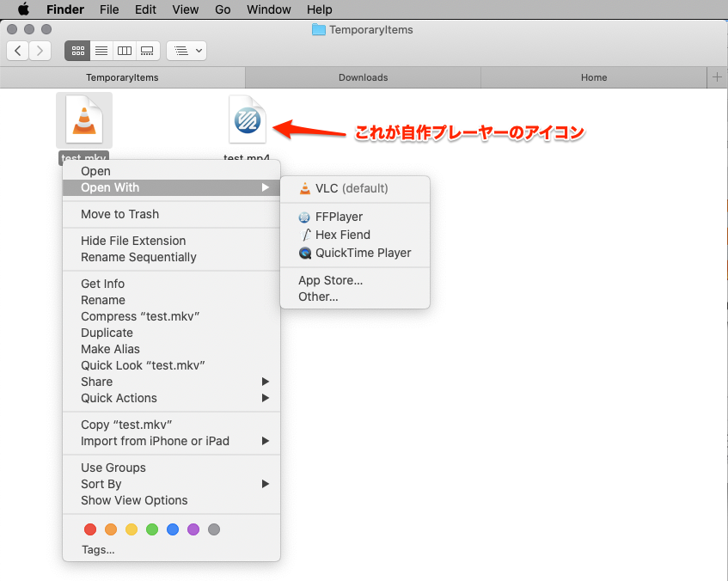Choose FFPlayer from Open With submenu
Screen dimensions: 728x581
point(339,217)
